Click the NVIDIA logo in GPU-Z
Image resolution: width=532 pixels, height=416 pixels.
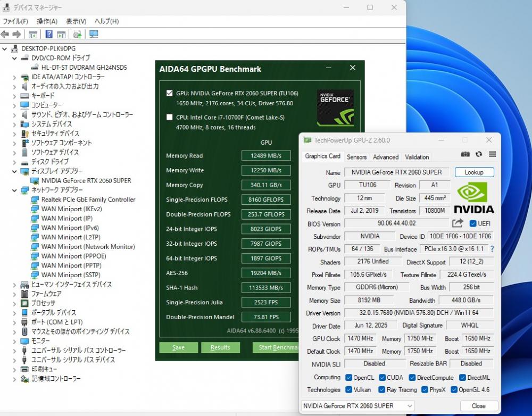point(474,197)
